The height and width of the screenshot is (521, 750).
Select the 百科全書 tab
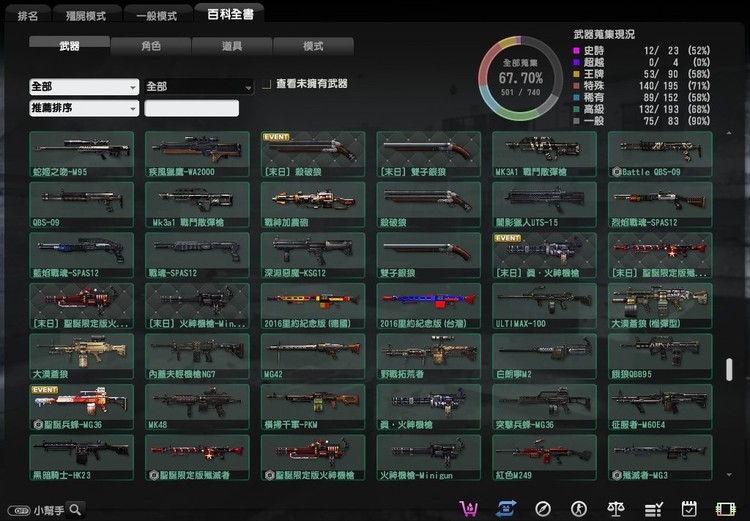click(230, 13)
